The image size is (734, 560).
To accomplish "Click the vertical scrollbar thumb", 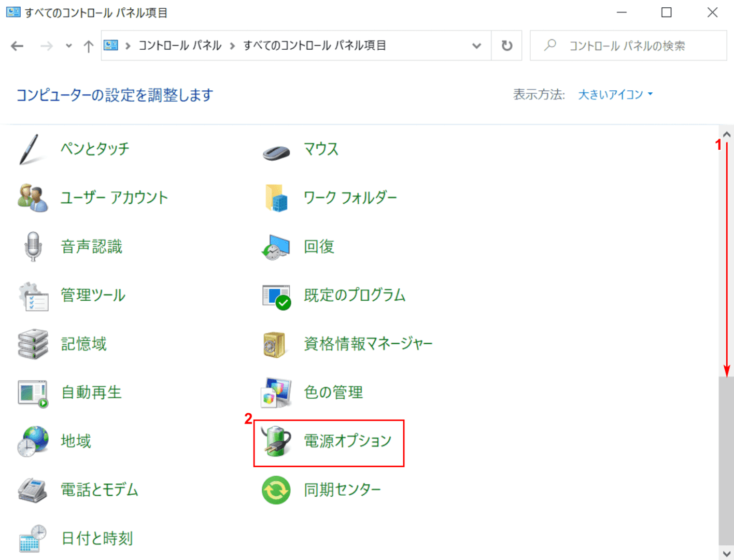I will [x=726, y=460].
